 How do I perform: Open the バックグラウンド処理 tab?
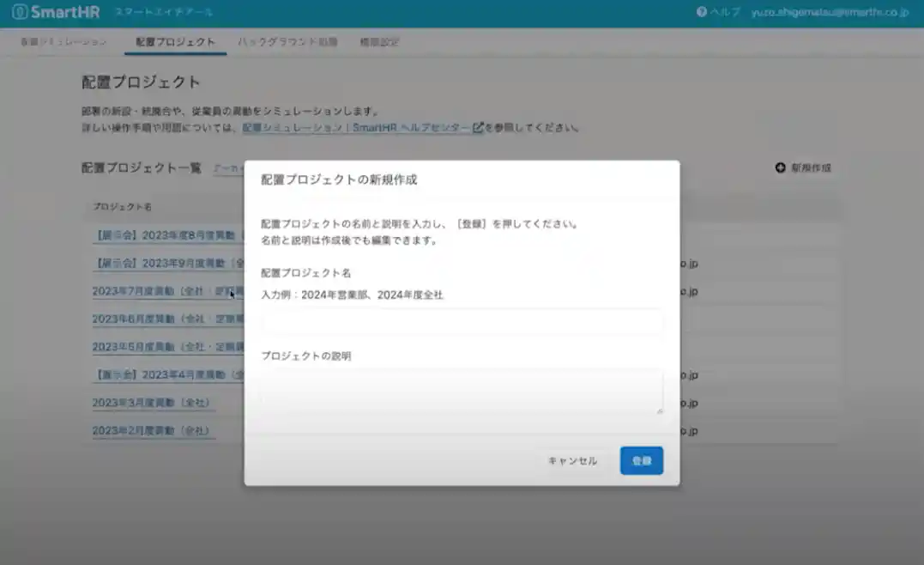coord(287,42)
